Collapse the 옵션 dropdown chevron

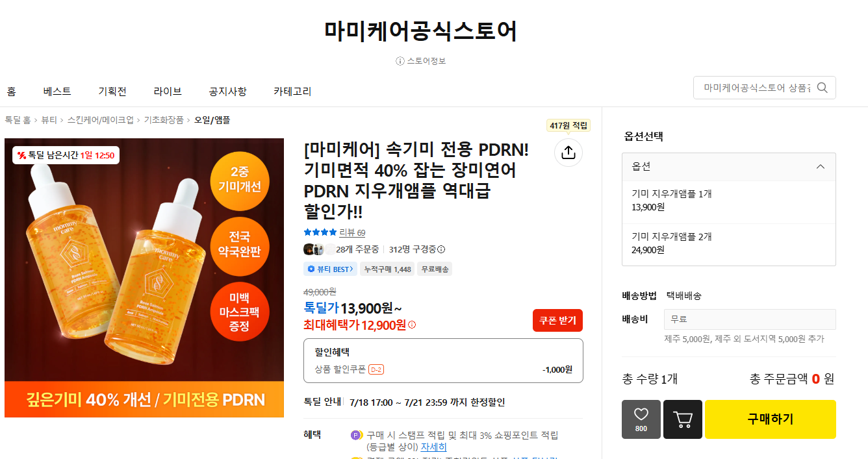[821, 167]
